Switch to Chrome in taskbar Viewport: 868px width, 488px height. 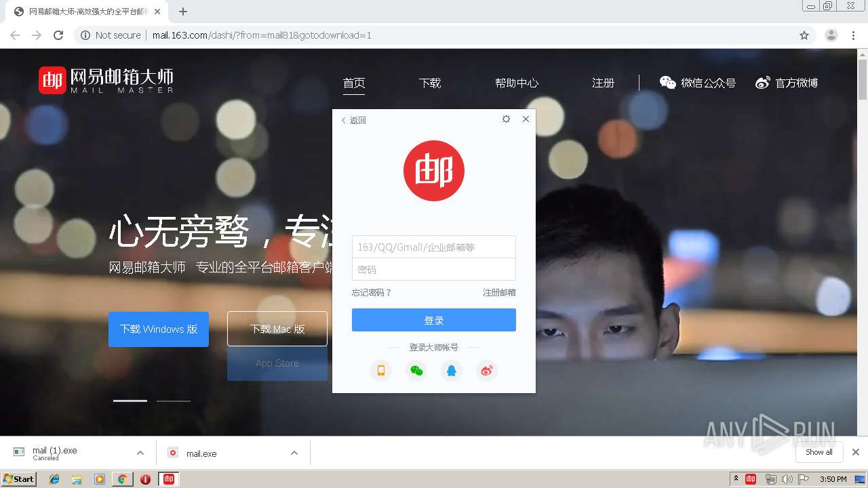pos(123,479)
